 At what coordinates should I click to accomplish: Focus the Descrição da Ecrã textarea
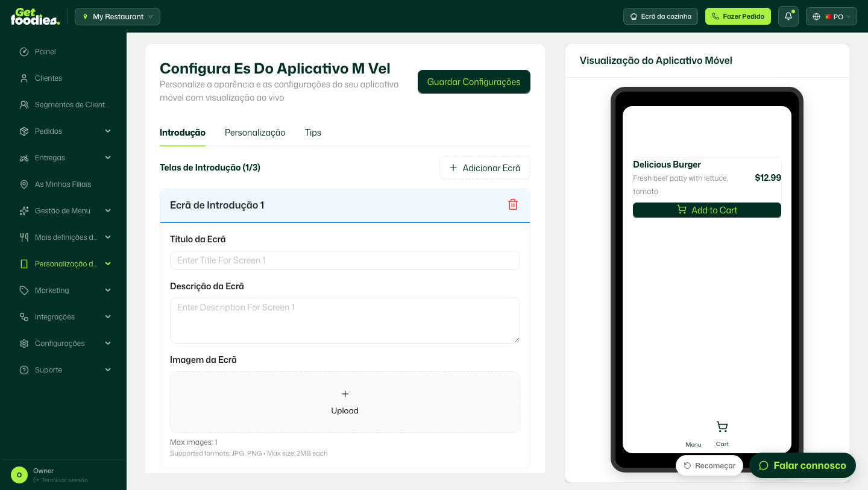345,321
